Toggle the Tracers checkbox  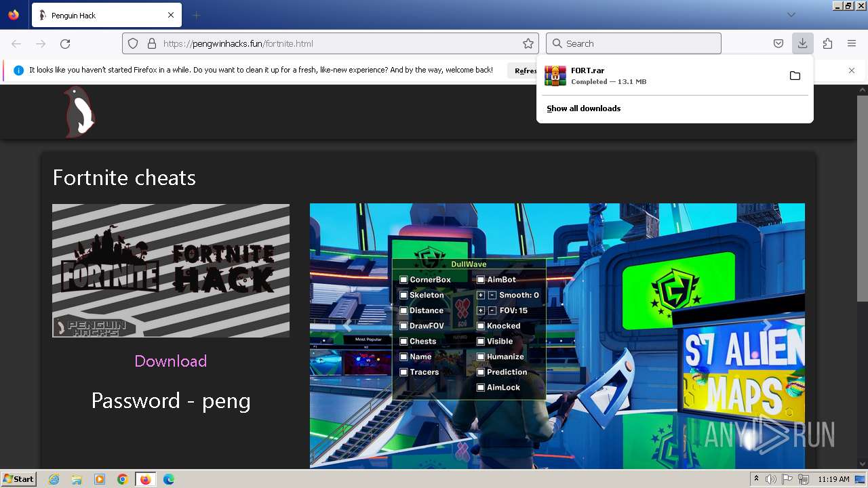(403, 372)
